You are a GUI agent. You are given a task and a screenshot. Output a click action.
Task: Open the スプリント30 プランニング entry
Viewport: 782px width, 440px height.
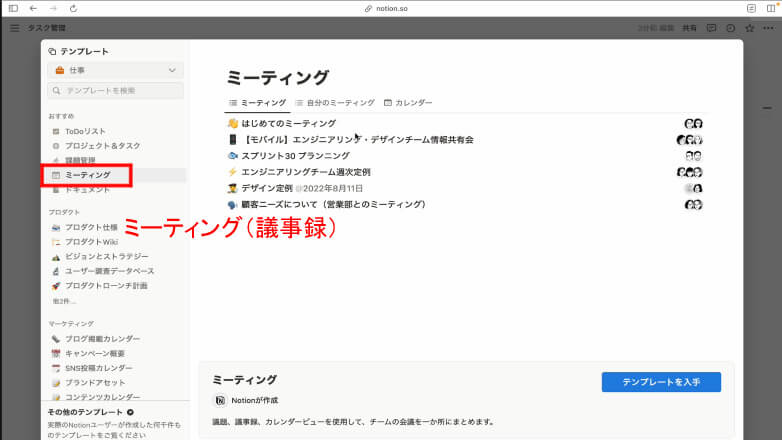click(295, 156)
